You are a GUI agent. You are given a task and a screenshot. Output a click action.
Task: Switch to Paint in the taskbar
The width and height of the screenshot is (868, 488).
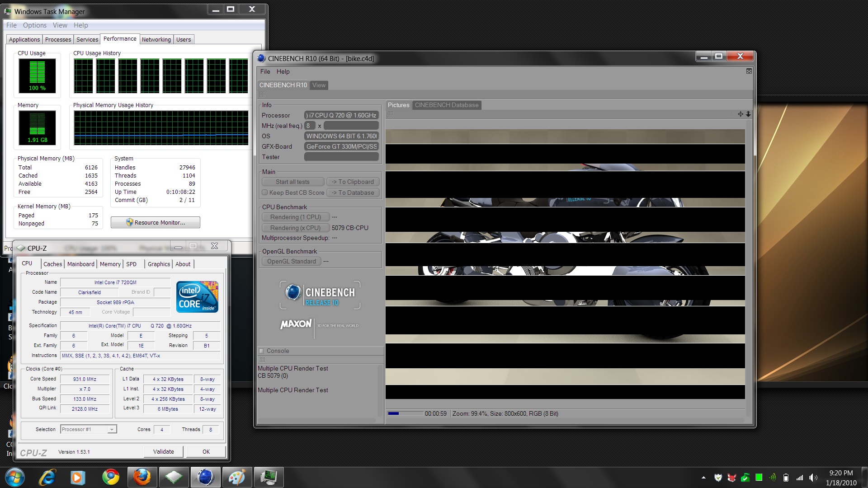(x=237, y=477)
